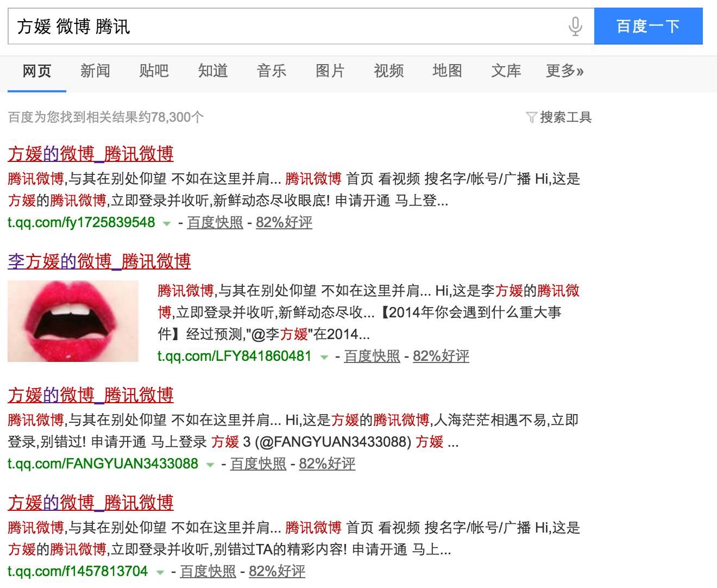Image resolution: width=717 pixels, height=588 pixels.
Task: Click the red lips thumbnail image
Action: click(73, 321)
